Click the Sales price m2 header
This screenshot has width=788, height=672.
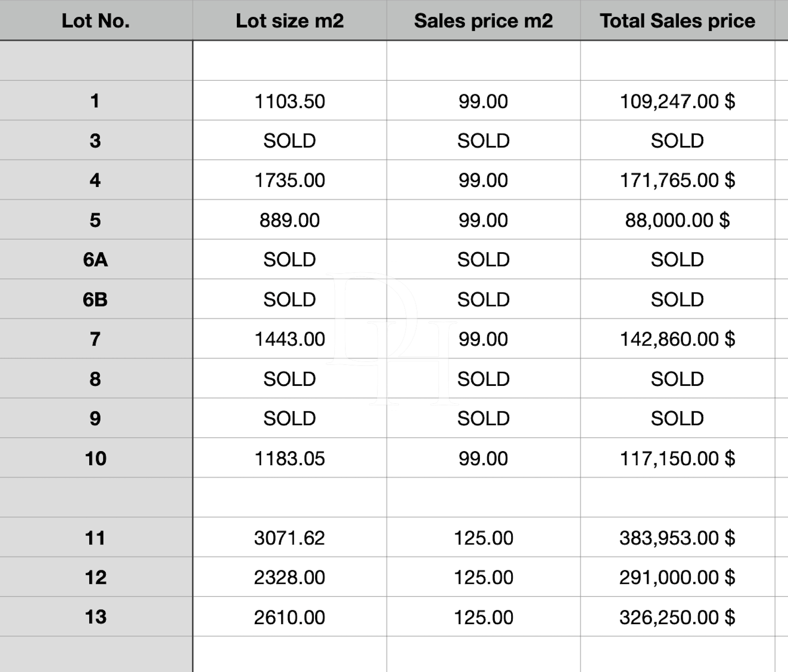[483, 21]
